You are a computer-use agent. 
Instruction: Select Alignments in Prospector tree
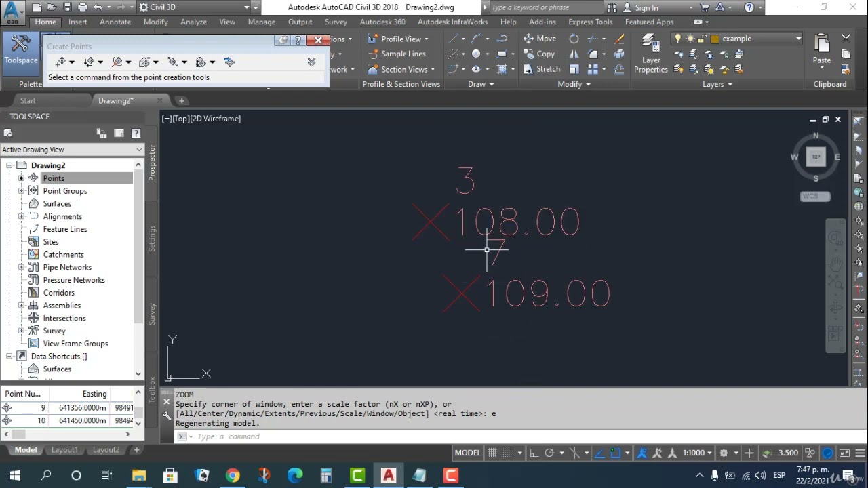pos(62,216)
